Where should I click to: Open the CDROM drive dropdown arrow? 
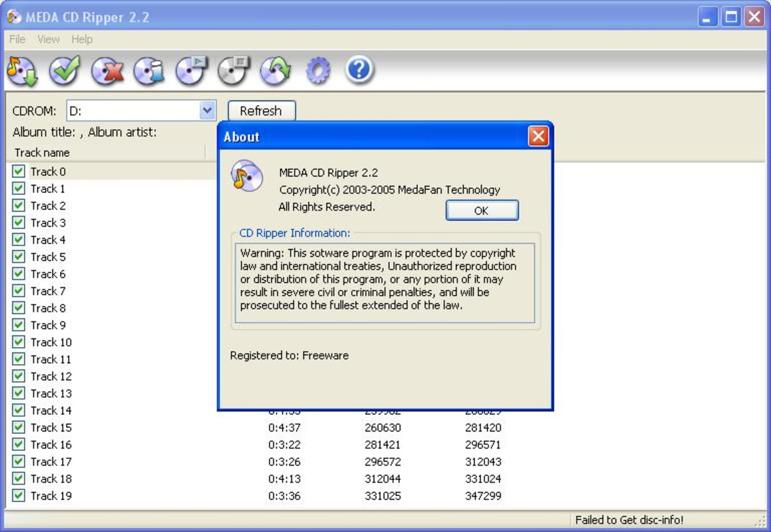[x=208, y=110]
